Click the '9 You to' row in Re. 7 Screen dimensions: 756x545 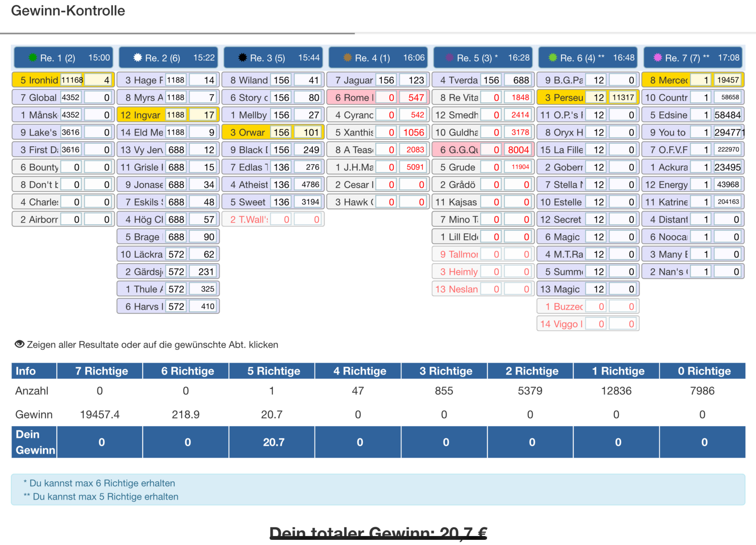point(693,132)
